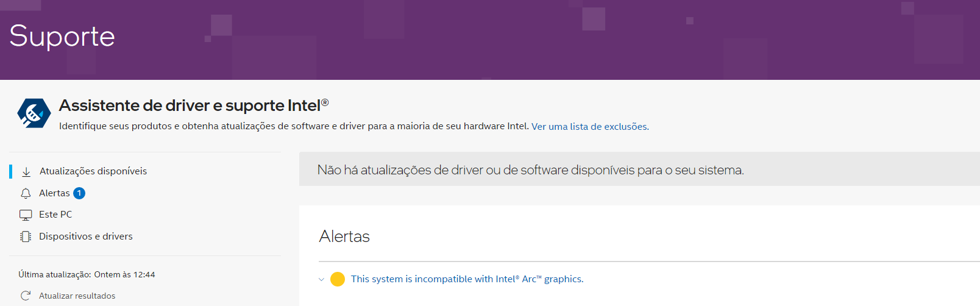
Task: Click the Suporte page heading
Action: pyautogui.click(x=62, y=37)
